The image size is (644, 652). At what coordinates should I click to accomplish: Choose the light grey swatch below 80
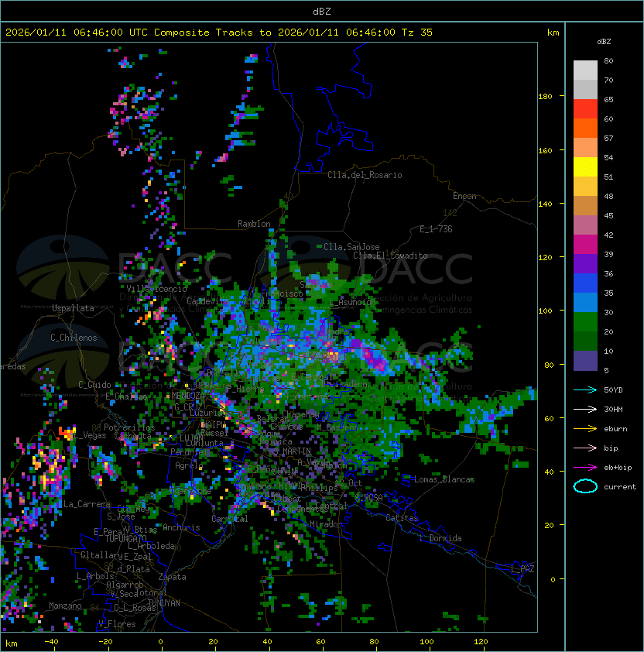(x=585, y=70)
